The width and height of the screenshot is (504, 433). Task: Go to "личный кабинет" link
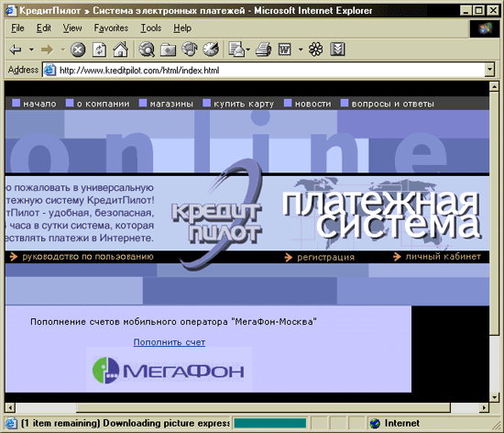click(x=443, y=257)
